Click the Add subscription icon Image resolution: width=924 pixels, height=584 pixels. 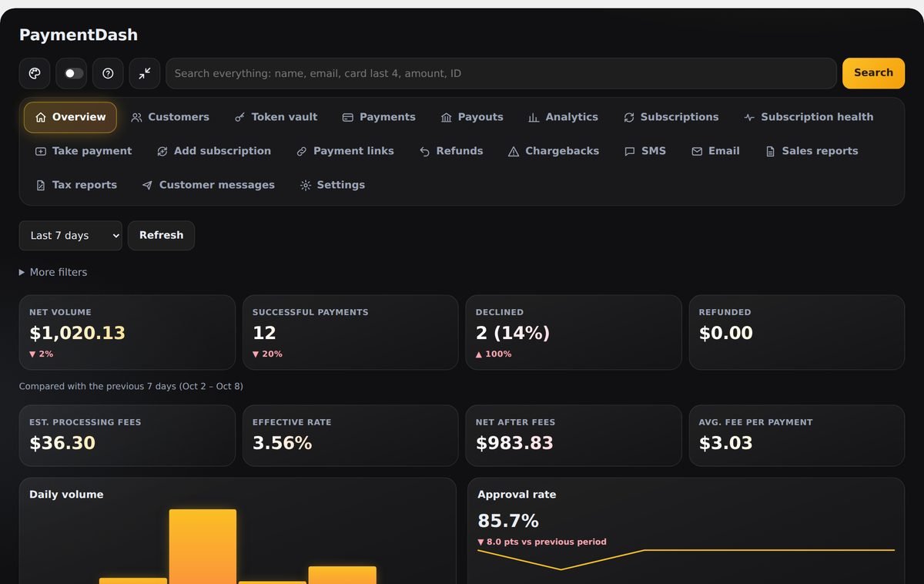pyautogui.click(x=162, y=152)
